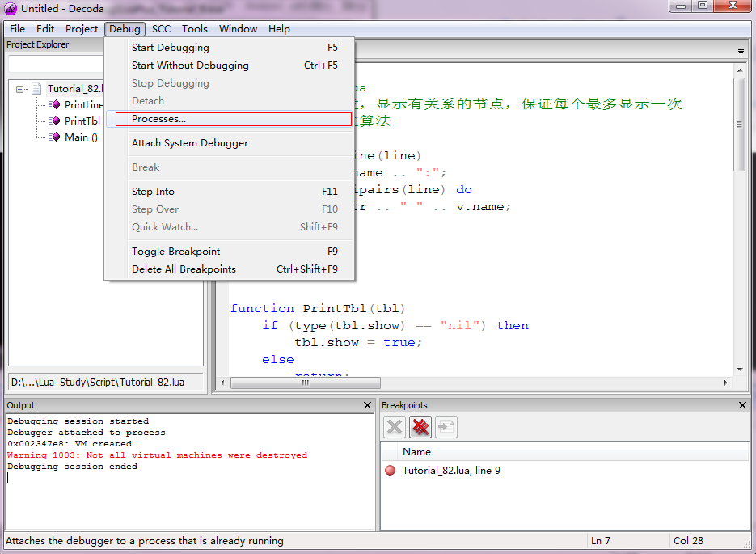Choose Delete All Breakpoints menu entry

pos(230,269)
